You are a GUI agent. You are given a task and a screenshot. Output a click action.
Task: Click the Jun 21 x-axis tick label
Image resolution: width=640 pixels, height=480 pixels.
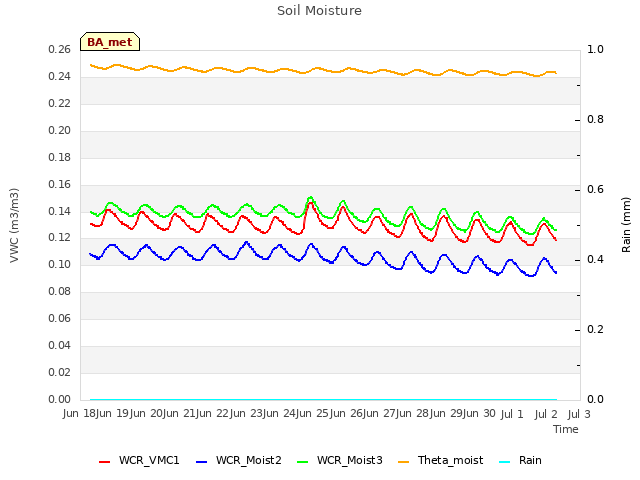pos(179,414)
